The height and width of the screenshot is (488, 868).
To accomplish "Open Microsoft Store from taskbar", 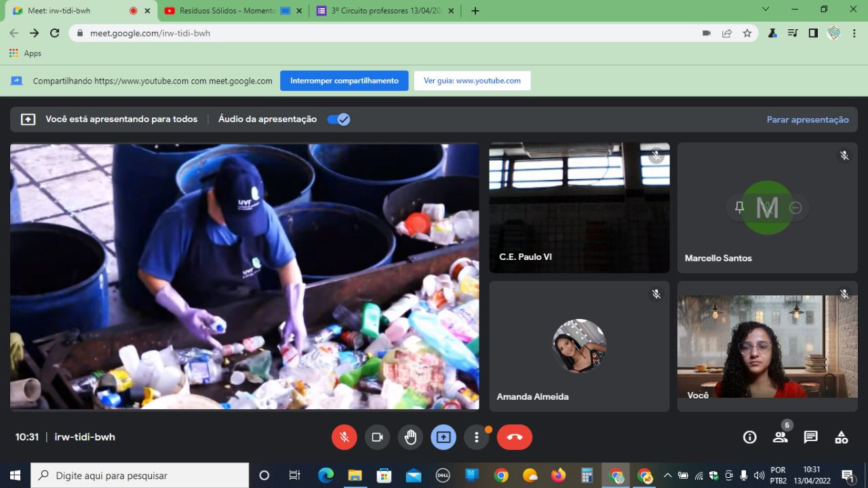I will point(384,475).
